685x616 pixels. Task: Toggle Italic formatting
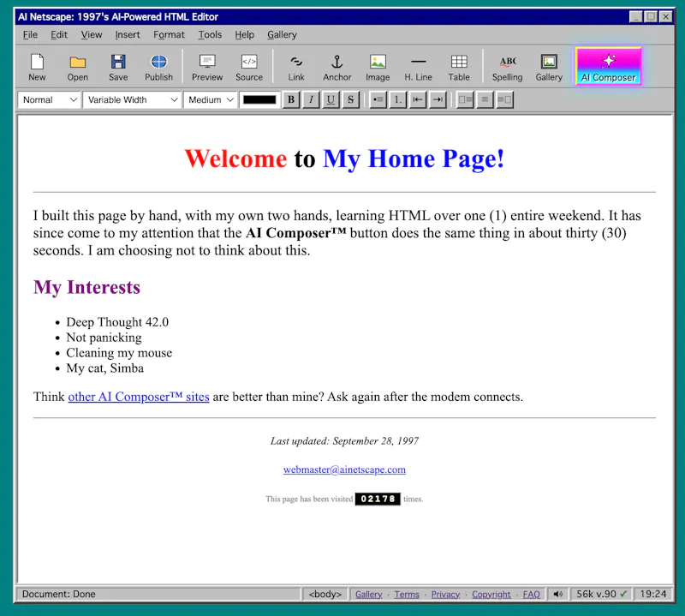tap(311, 99)
